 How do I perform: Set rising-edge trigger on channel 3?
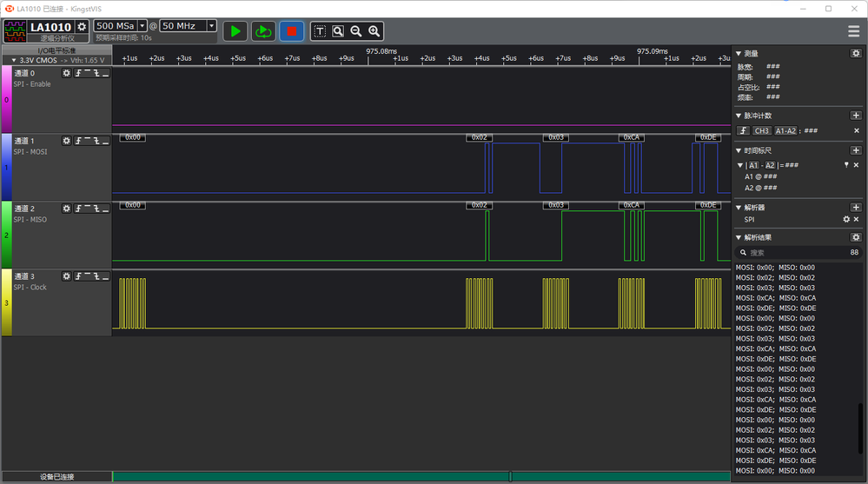[78, 275]
